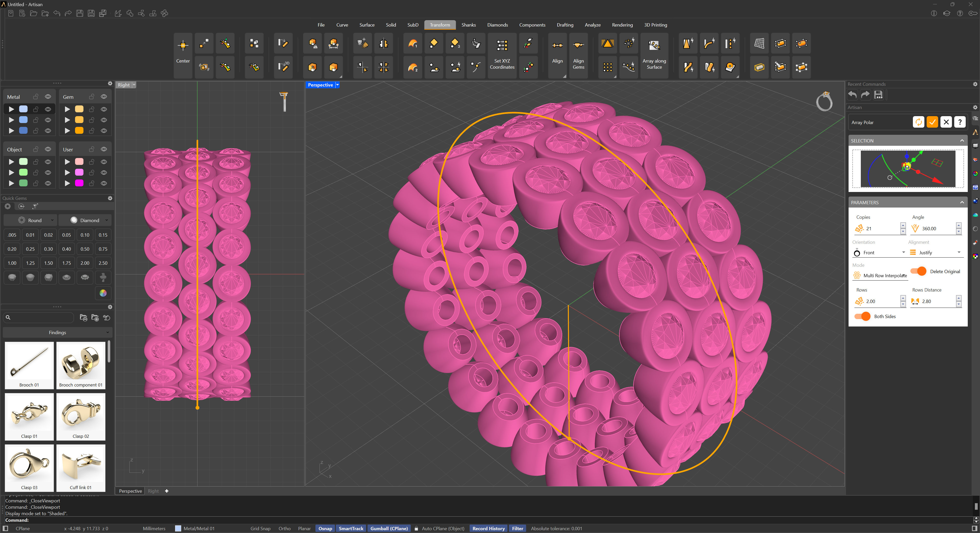Click the Undo arrow in the top toolbar
The width and height of the screenshot is (980, 533).
coord(57,13)
